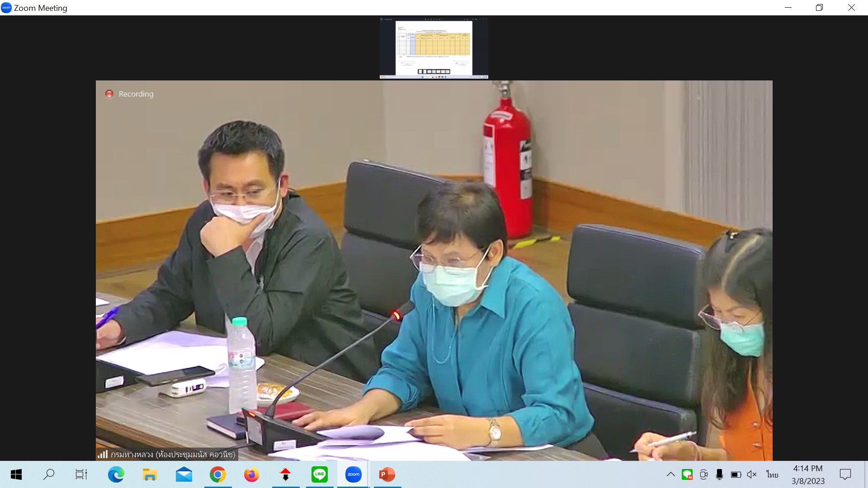Switch to the Zoom taskbar button

353,474
